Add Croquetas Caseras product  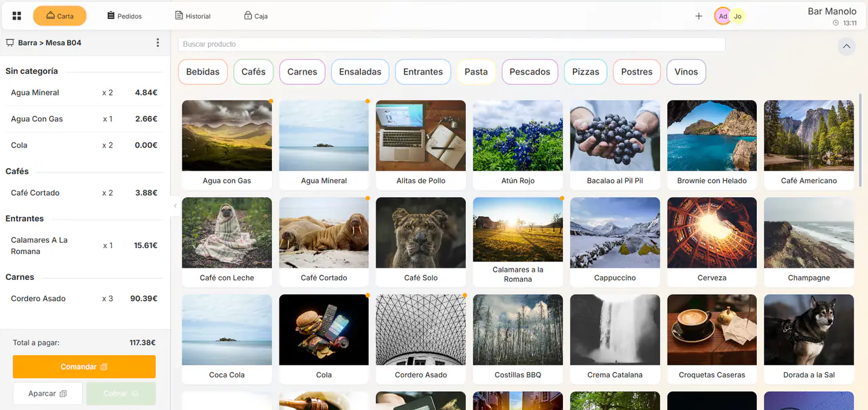[x=712, y=339]
